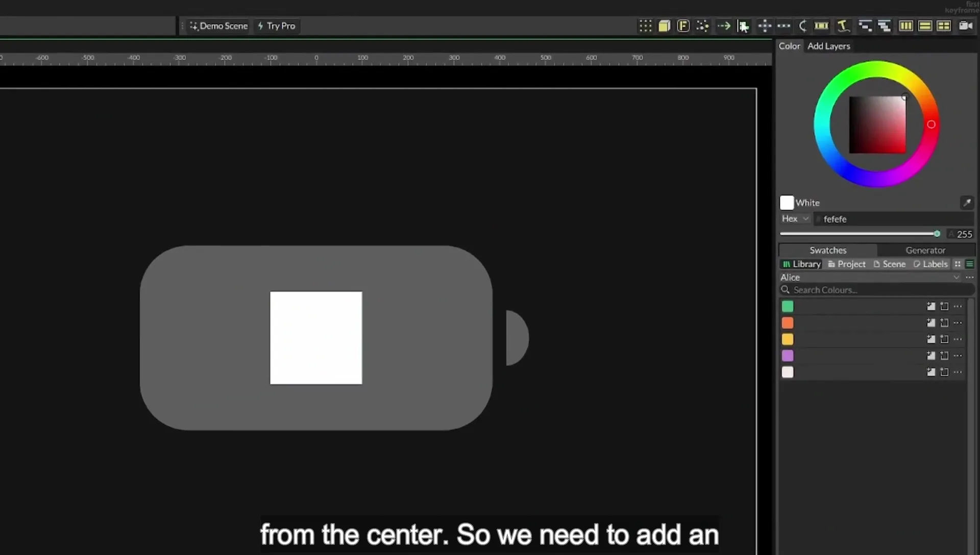Open more options for purple swatch
This screenshot has width=980, height=555.
[958, 356]
